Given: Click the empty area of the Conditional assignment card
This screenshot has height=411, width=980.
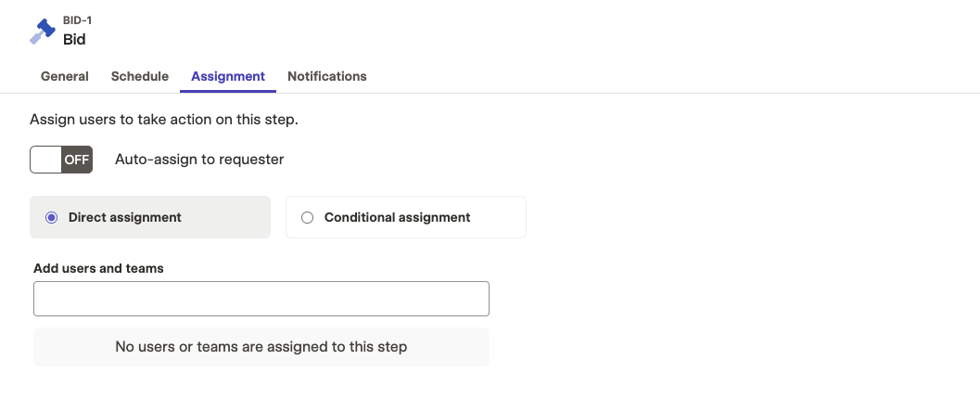Looking at the screenshot, I should pyautogui.click(x=498, y=218).
